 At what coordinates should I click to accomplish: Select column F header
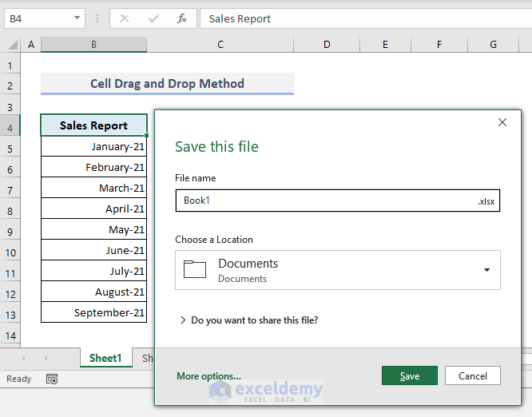click(x=439, y=45)
